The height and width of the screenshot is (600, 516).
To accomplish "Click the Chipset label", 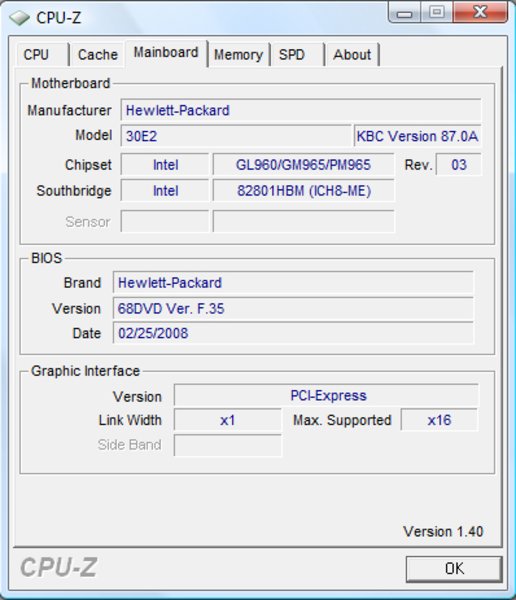I will (88, 165).
